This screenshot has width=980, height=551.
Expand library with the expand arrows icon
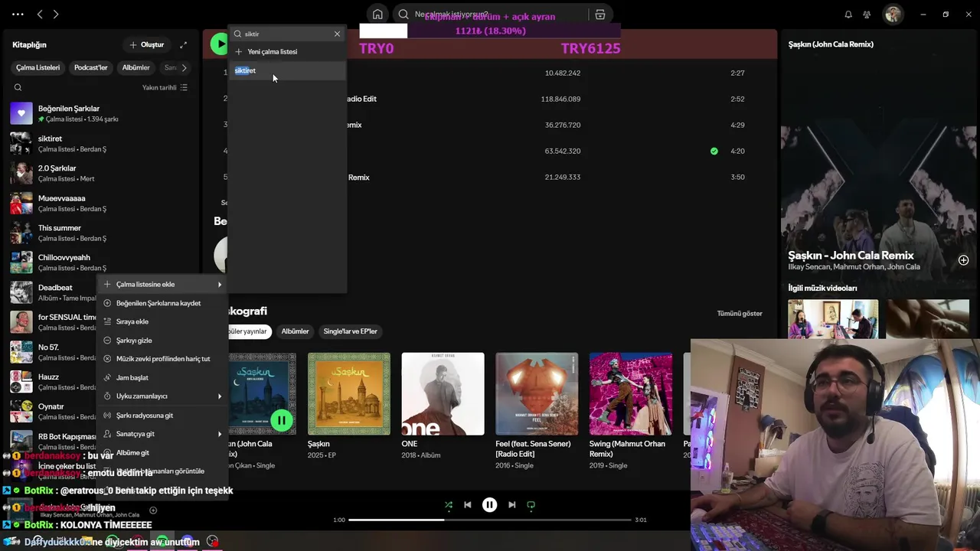coord(183,45)
